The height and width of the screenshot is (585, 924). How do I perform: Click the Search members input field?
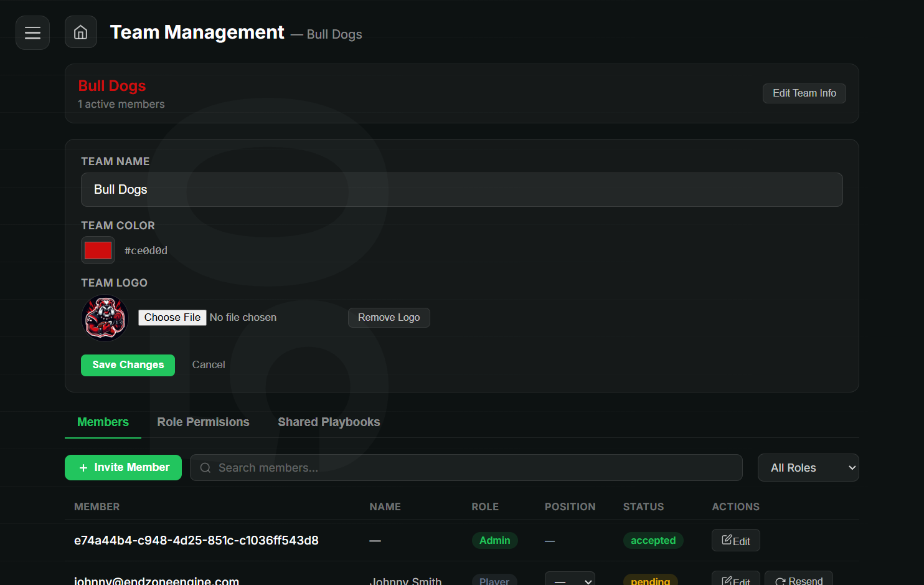coord(466,468)
